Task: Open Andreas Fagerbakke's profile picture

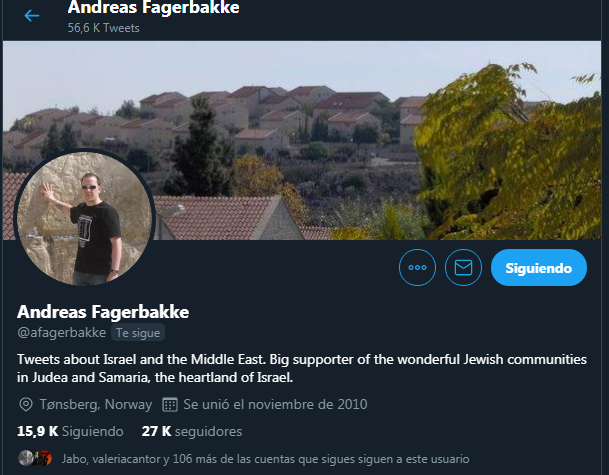Action: 85,217
